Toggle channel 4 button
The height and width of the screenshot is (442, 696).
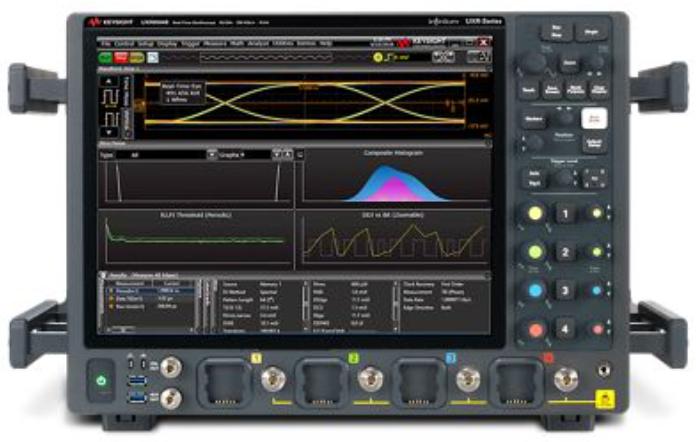click(x=565, y=329)
